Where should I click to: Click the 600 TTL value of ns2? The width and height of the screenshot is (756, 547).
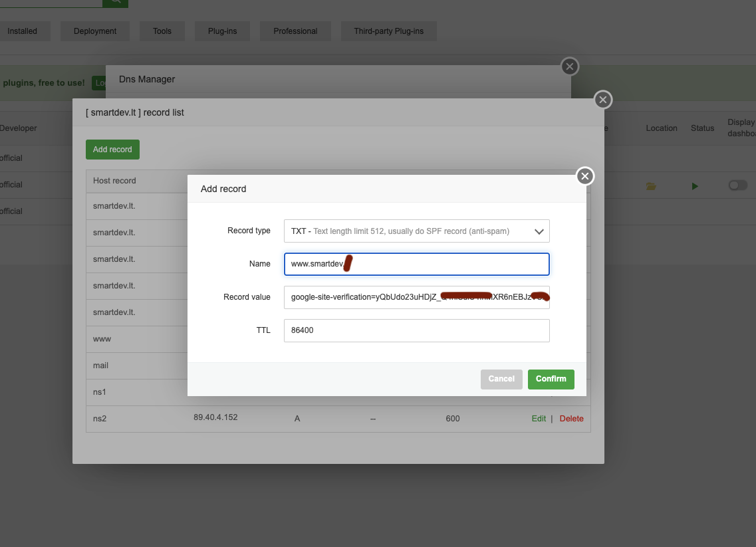click(x=453, y=419)
